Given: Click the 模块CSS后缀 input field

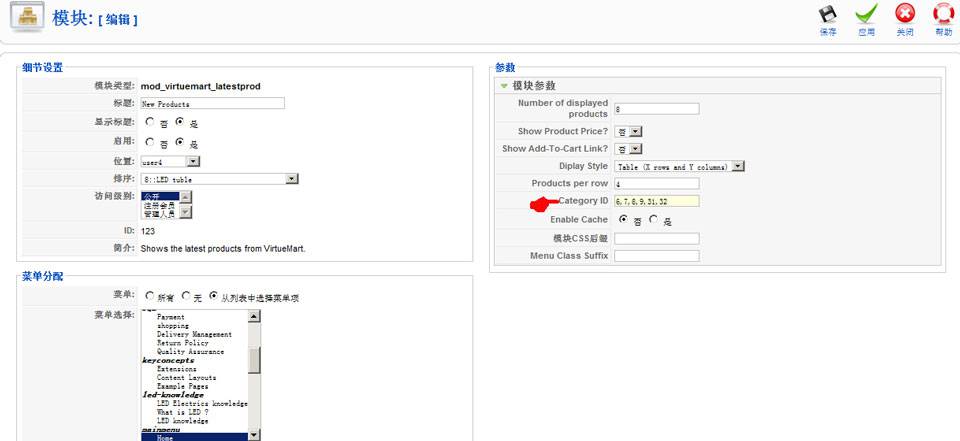Looking at the screenshot, I should [x=656, y=238].
